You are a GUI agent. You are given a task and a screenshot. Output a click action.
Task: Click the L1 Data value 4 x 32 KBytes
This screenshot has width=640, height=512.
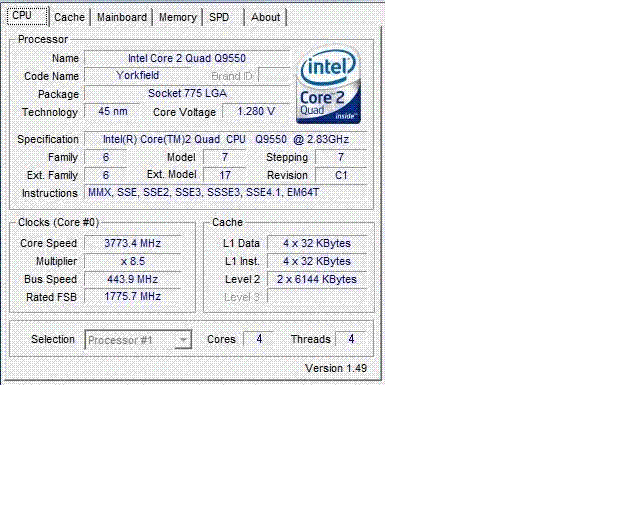click(317, 243)
